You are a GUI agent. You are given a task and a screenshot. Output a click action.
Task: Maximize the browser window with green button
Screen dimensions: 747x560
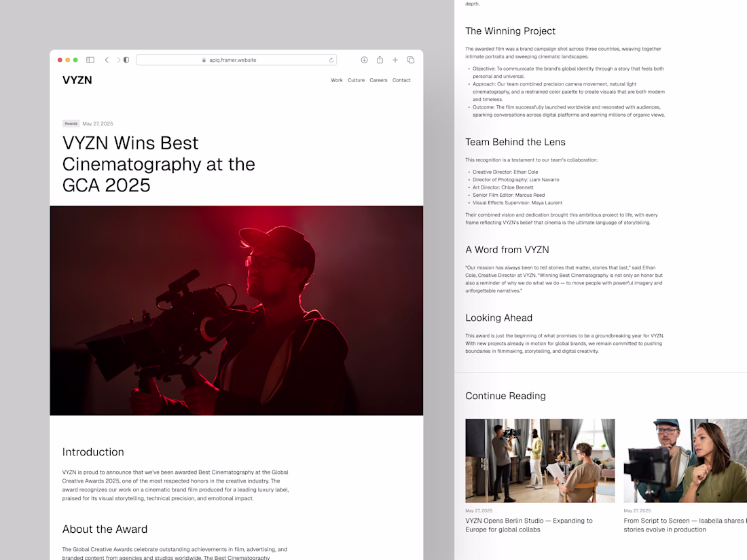coord(75,60)
